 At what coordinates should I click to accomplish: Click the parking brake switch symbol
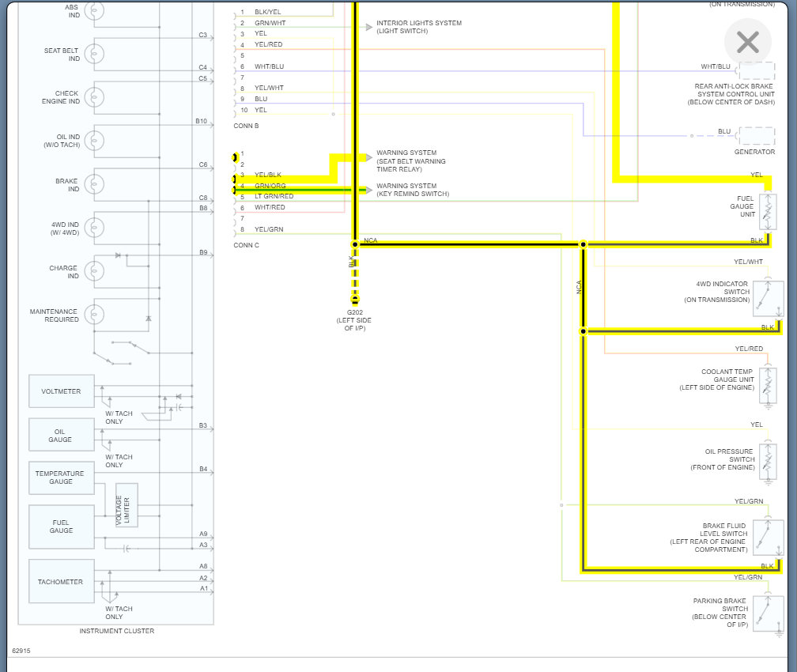[768, 613]
